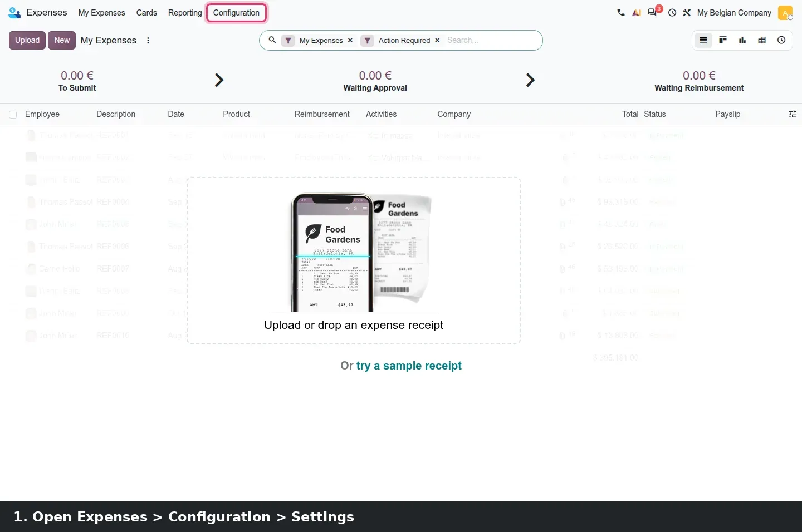Remove the My Expenses filter
This screenshot has height=532, width=802.
[350, 40]
